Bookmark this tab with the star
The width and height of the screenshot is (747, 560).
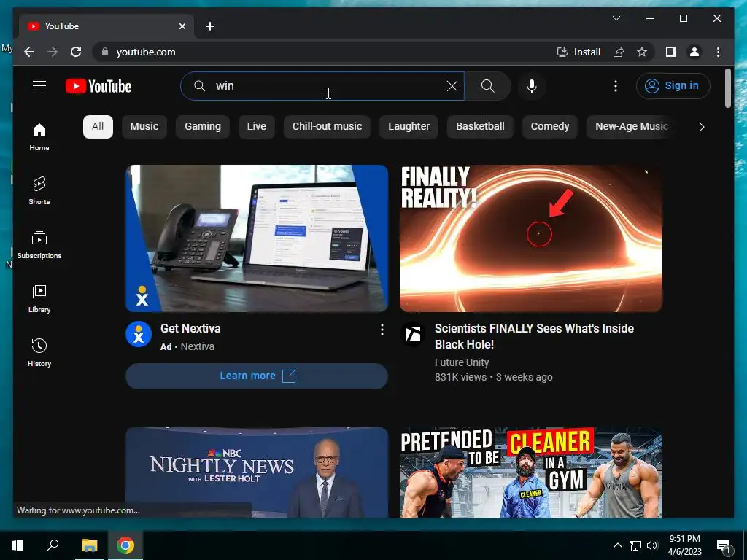tap(642, 52)
